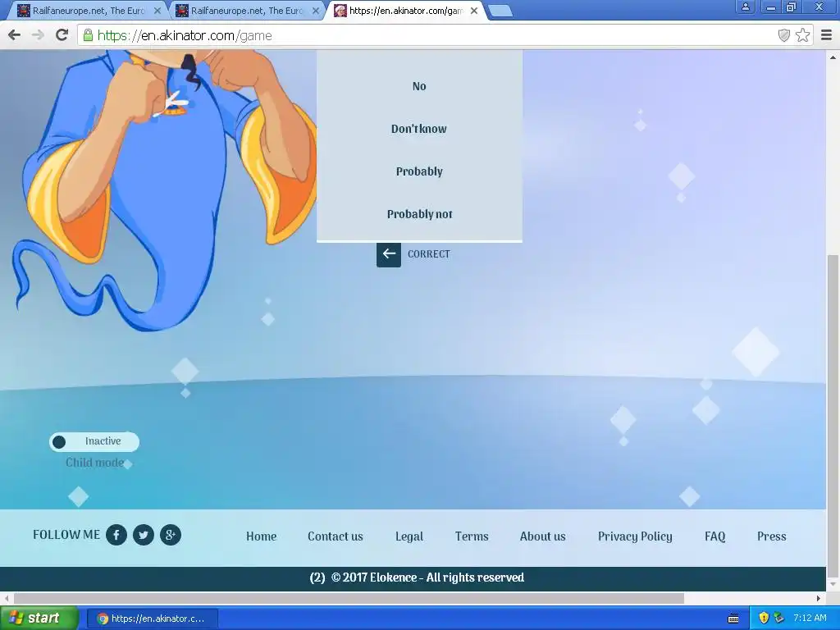Image resolution: width=840 pixels, height=630 pixels.
Task: Click the browser back arrow
Action: click(15, 35)
